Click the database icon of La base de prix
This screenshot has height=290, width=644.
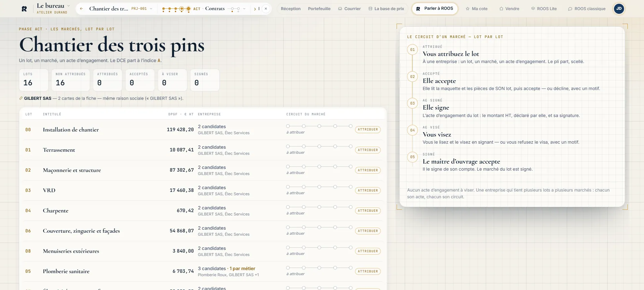(x=370, y=9)
